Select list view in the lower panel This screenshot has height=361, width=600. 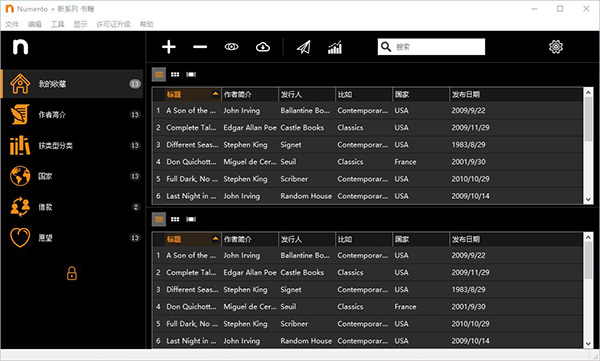(x=159, y=219)
